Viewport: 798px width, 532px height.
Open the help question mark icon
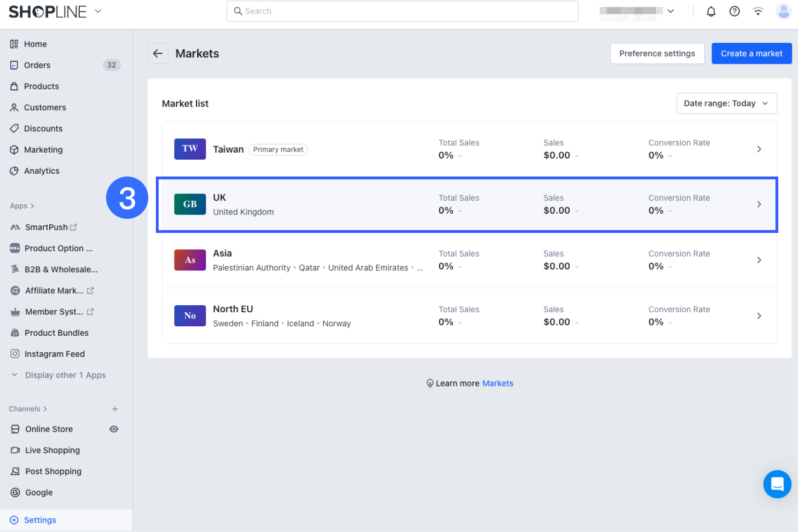point(735,11)
